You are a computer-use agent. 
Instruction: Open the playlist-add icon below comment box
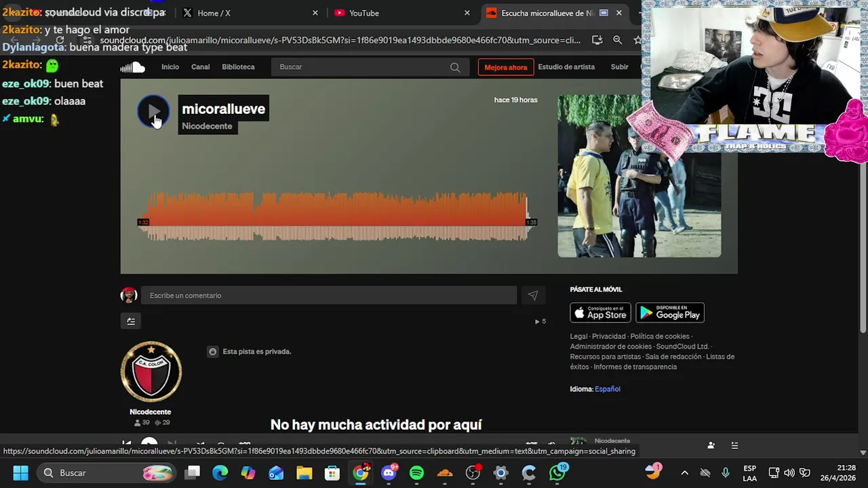coord(131,321)
